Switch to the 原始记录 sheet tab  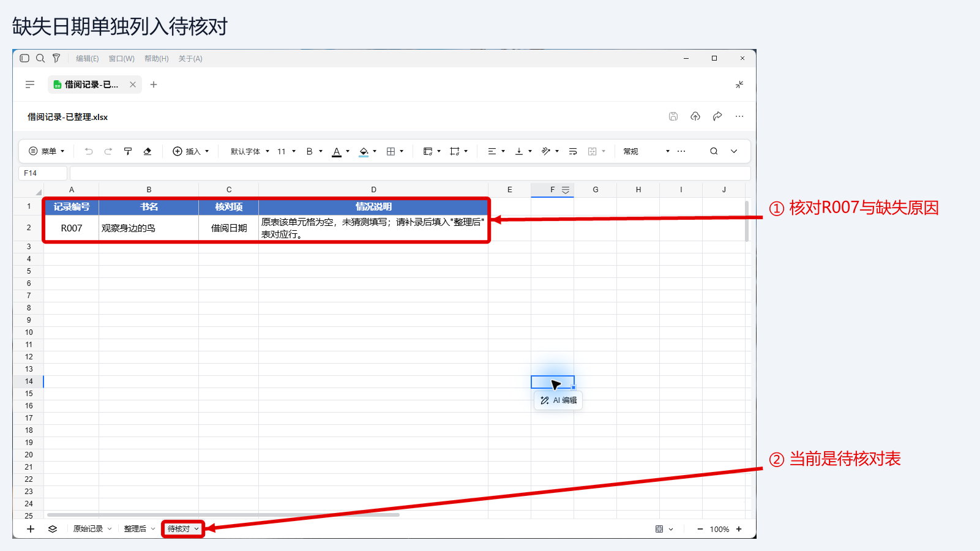click(x=92, y=529)
